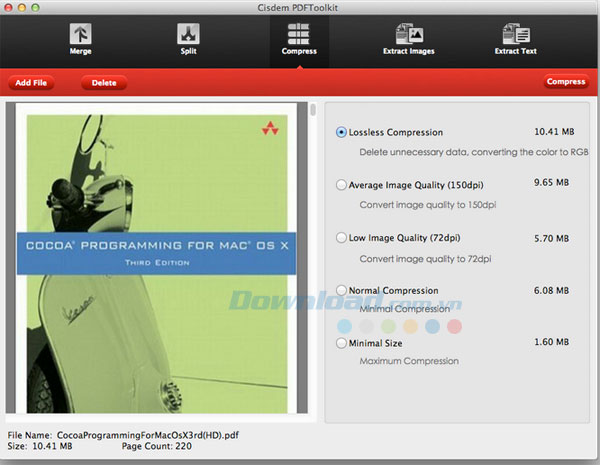Select Low Image Quality (72dpi)
Viewport: 600px width, 465px height.
(x=343, y=238)
